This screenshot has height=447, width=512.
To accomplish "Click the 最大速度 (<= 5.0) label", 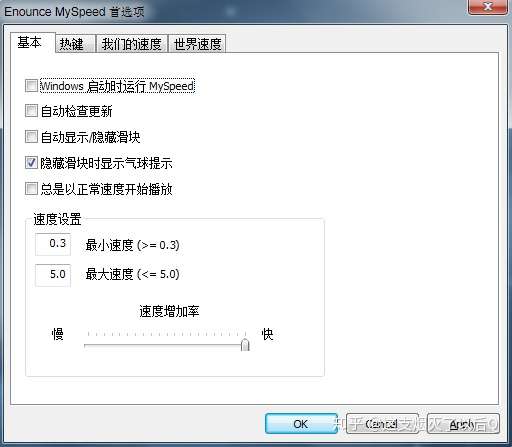I will [132, 274].
